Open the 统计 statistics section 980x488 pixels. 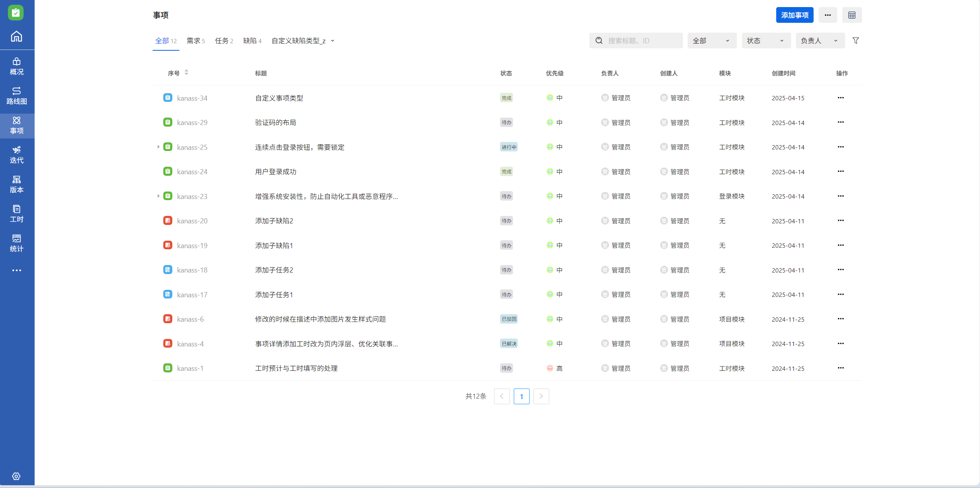(x=17, y=243)
